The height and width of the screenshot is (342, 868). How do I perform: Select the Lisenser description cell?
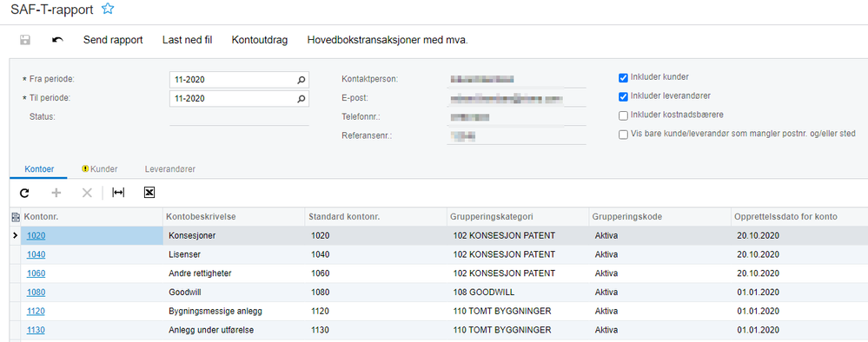[x=235, y=254]
